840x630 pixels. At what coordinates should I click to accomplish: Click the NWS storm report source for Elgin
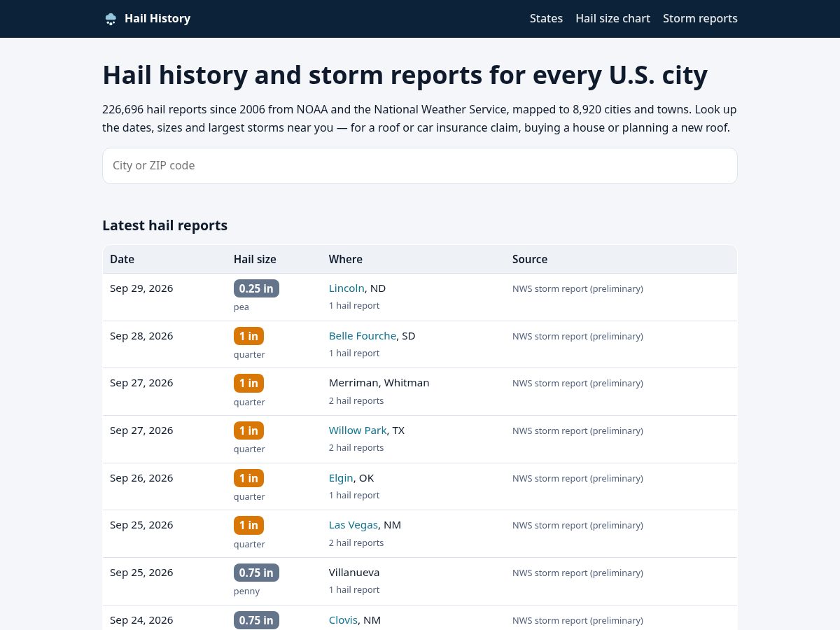point(577,478)
